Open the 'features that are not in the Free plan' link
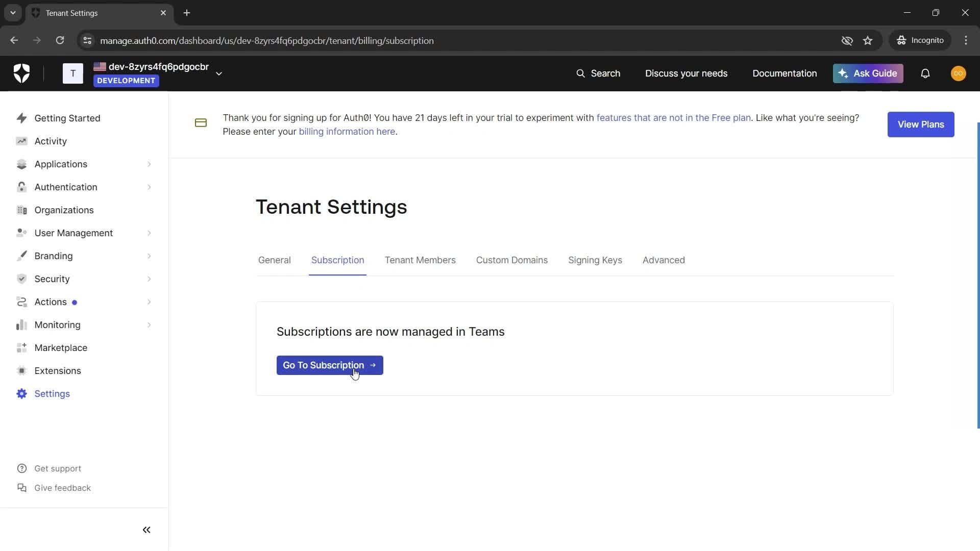This screenshot has width=980, height=551. pos(674,118)
